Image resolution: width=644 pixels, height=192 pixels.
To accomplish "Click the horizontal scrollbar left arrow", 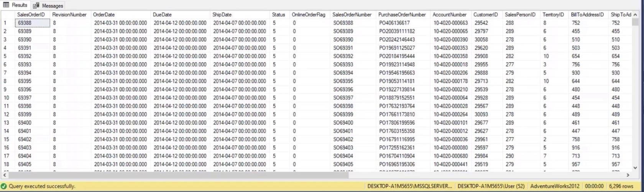I will pos(4,175).
